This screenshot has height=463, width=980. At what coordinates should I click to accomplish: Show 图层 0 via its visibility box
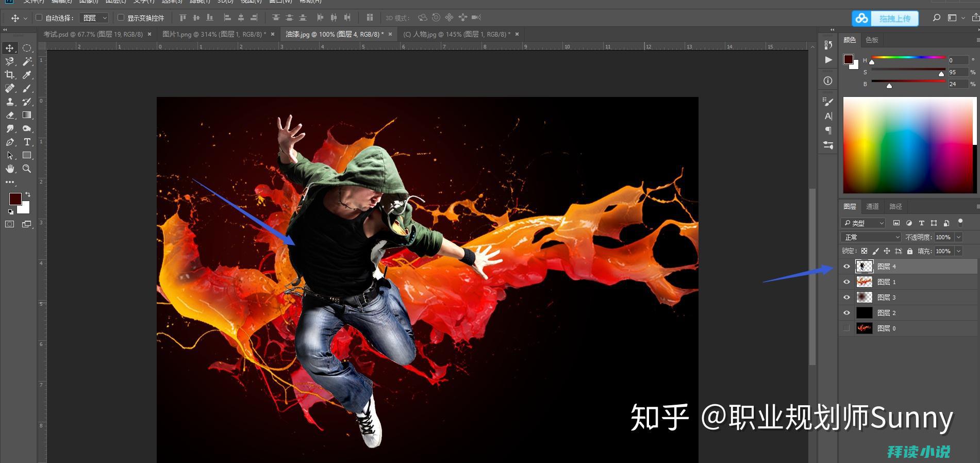[x=846, y=328]
